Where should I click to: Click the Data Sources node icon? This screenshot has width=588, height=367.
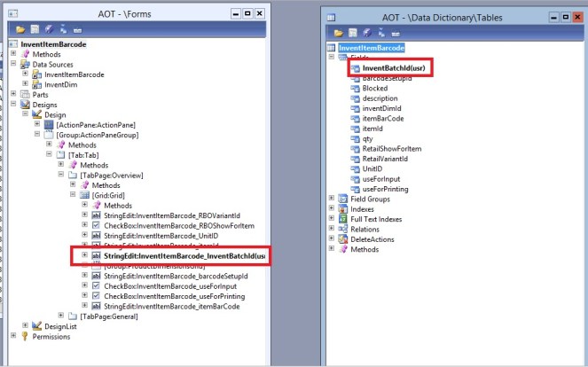[25, 65]
